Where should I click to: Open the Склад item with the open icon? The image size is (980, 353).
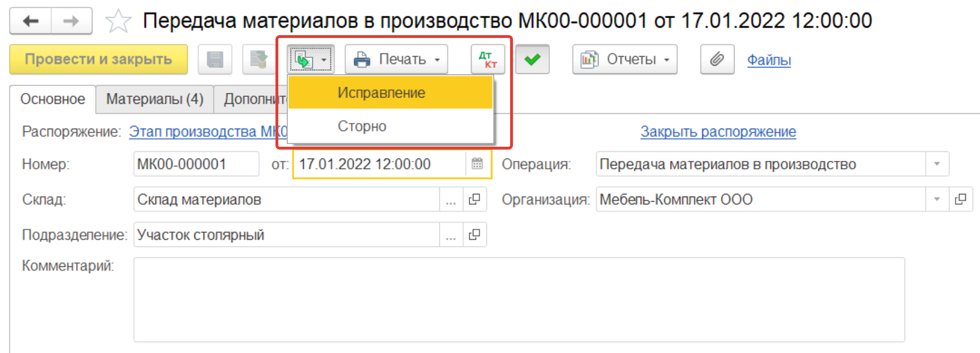[475, 200]
